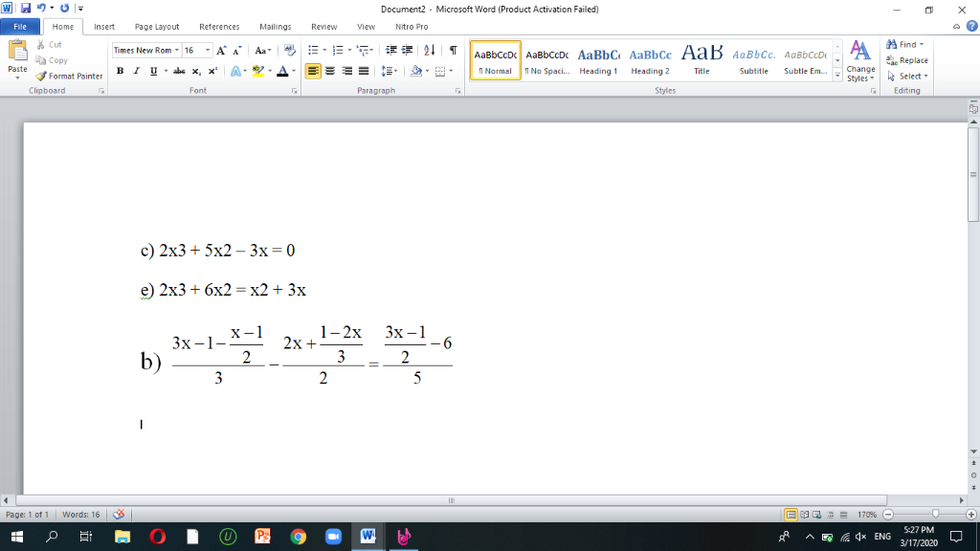The height and width of the screenshot is (551, 980).
Task: Click the Grow Font icon
Action: coord(221,50)
